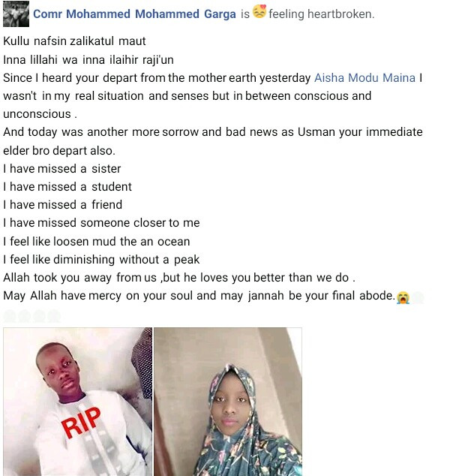The width and height of the screenshot is (450, 476).
Task: Click the "feeling heartbroken" status text
Action: click(322, 14)
